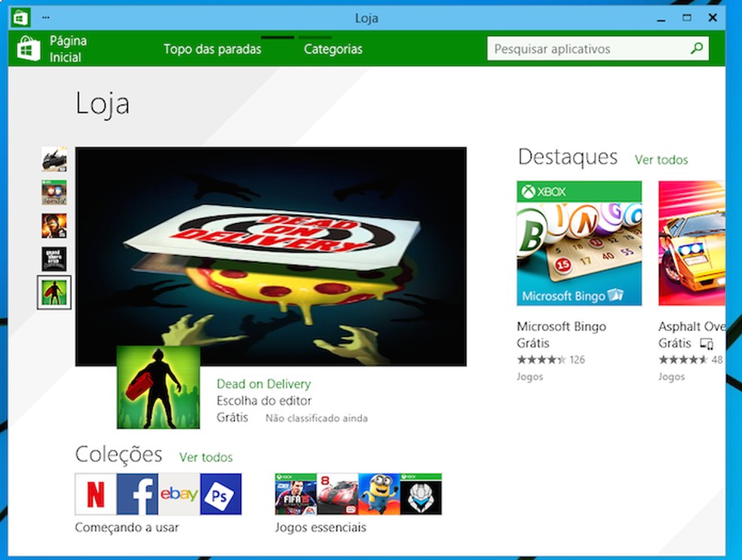Click the Dead on Delivery app icon
742x560 pixels.
click(158, 387)
